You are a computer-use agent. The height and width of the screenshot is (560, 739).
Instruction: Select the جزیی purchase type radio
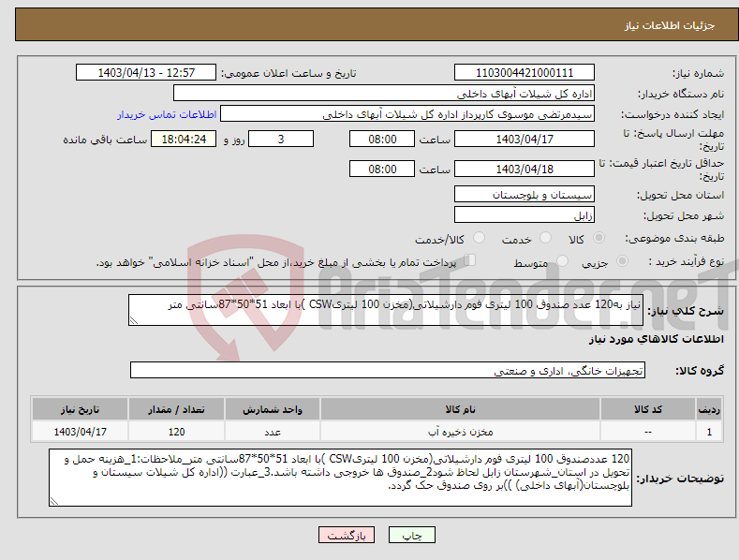click(622, 260)
